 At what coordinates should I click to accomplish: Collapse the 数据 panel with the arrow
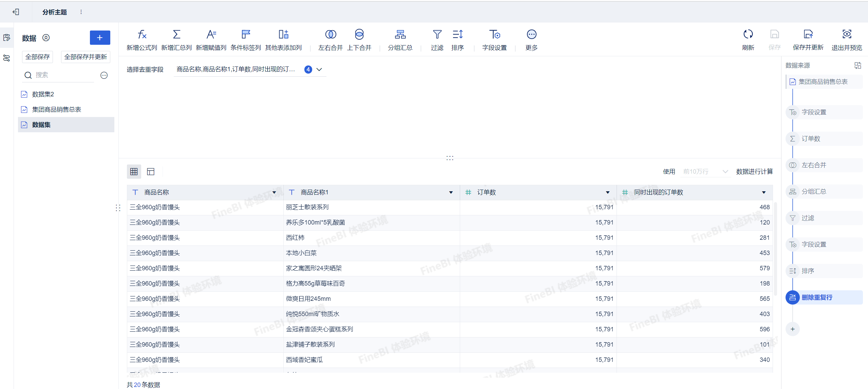[46, 38]
